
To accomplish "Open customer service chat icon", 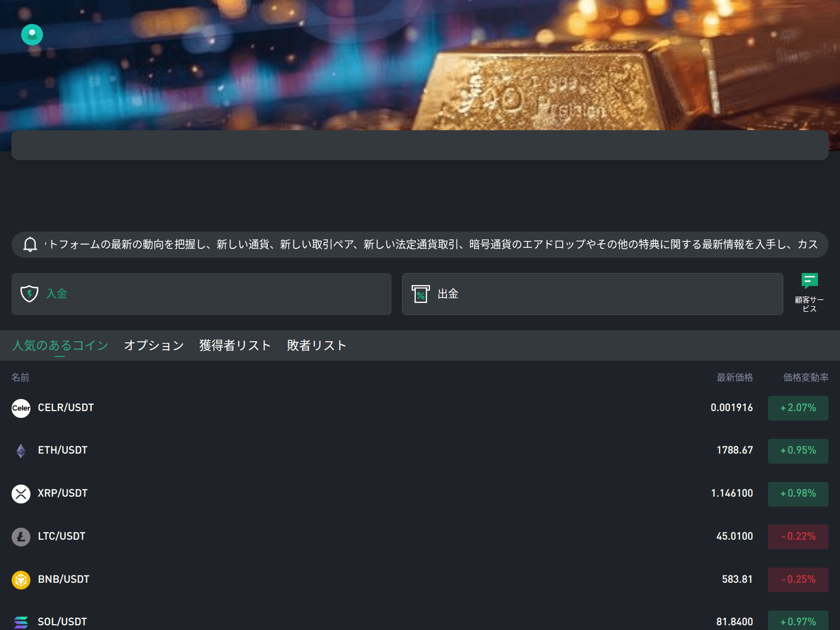I will click(x=810, y=281).
